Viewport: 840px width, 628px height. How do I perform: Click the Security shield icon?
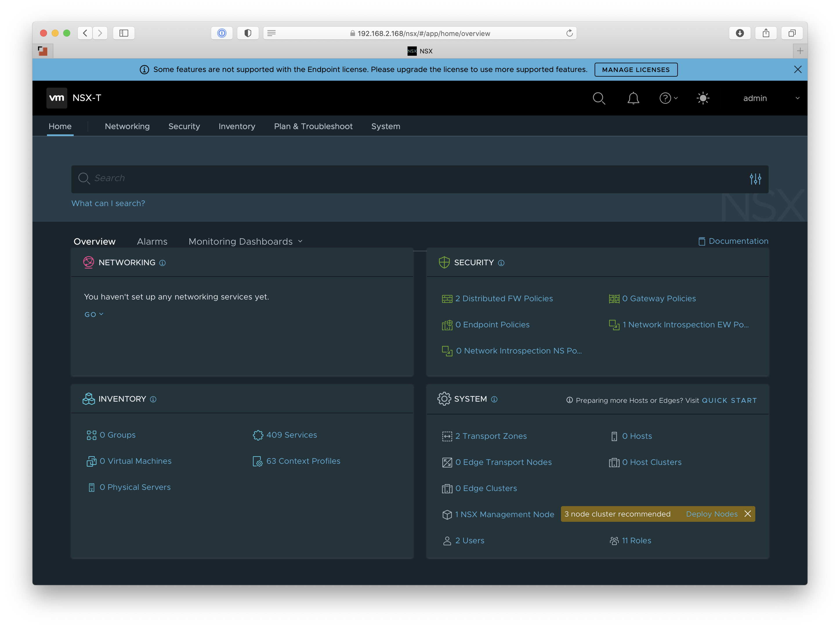point(444,263)
